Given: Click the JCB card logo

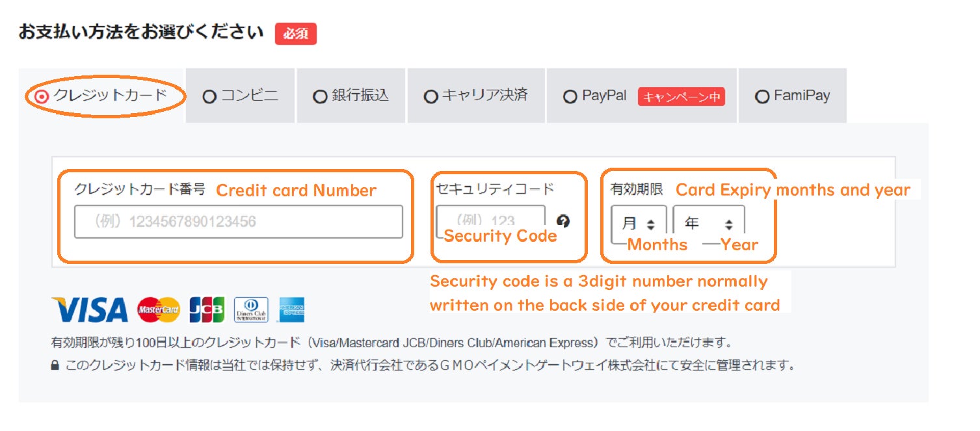Looking at the screenshot, I should tap(207, 310).
